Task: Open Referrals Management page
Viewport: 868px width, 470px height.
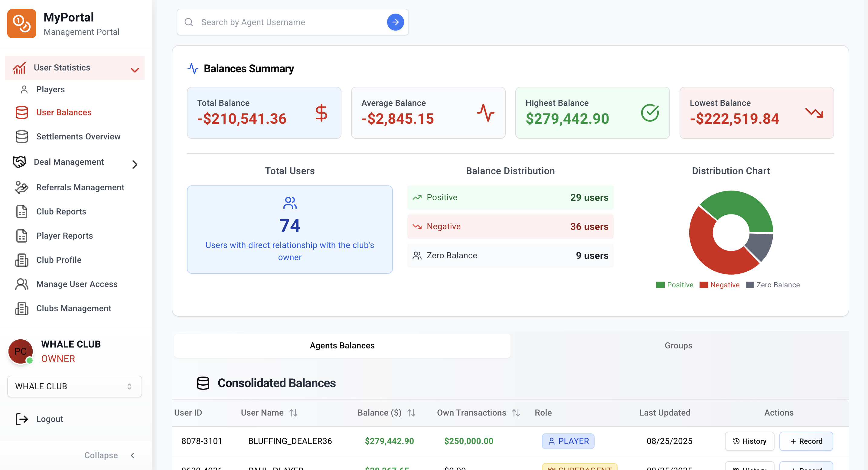Action: pos(80,187)
